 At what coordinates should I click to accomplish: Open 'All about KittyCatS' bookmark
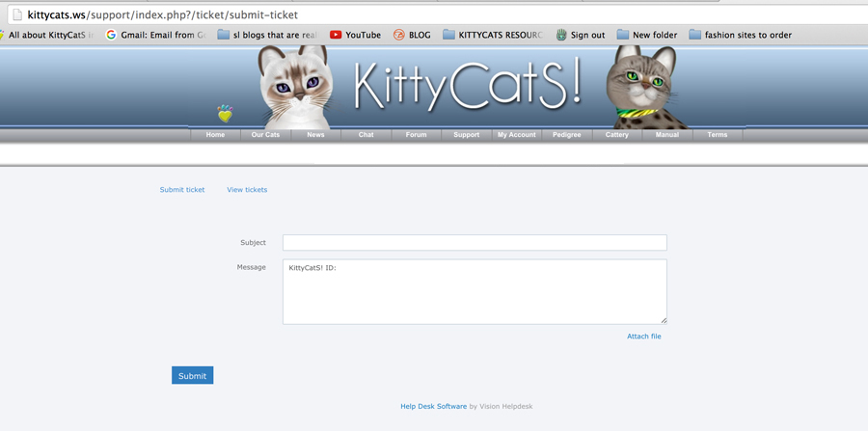coord(51,35)
